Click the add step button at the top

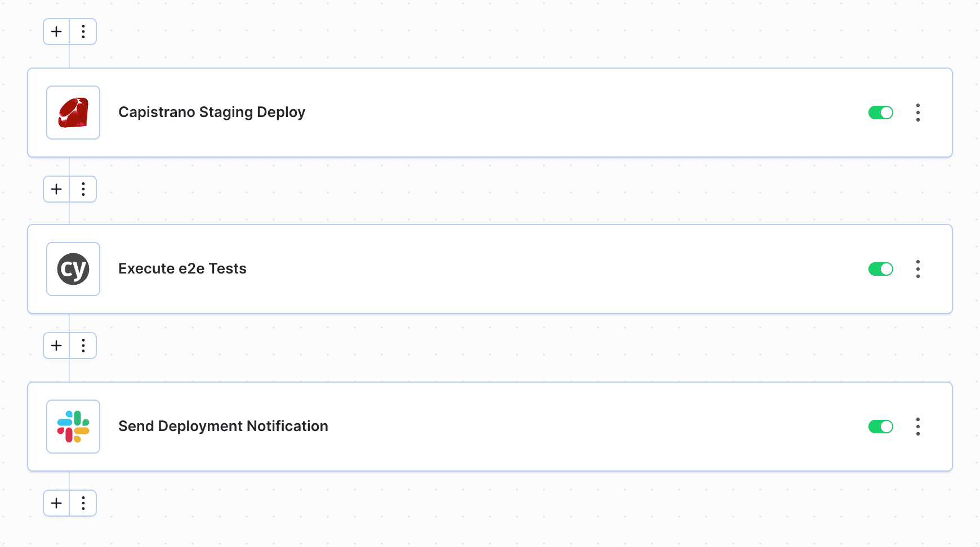[x=56, y=32]
